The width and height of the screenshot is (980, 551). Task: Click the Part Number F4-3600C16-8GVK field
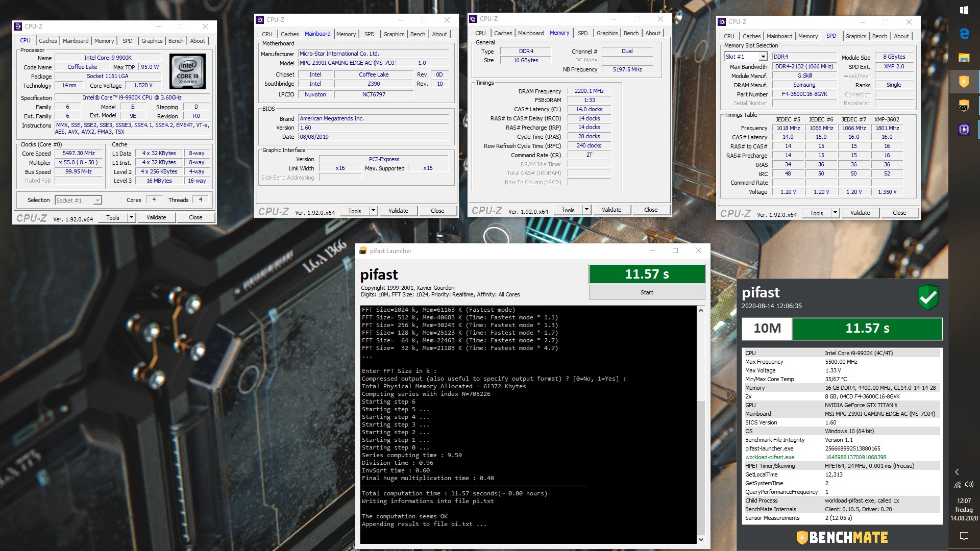point(804,94)
